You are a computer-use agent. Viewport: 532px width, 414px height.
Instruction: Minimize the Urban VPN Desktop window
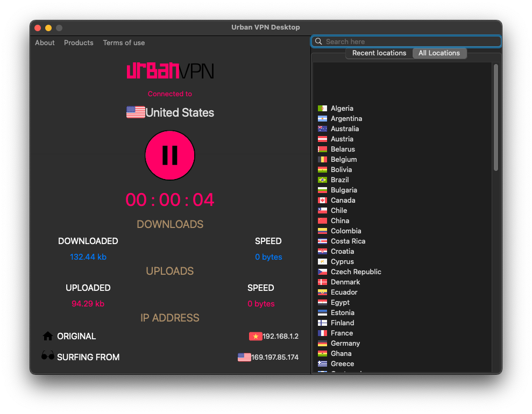pyautogui.click(x=48, y=28)
